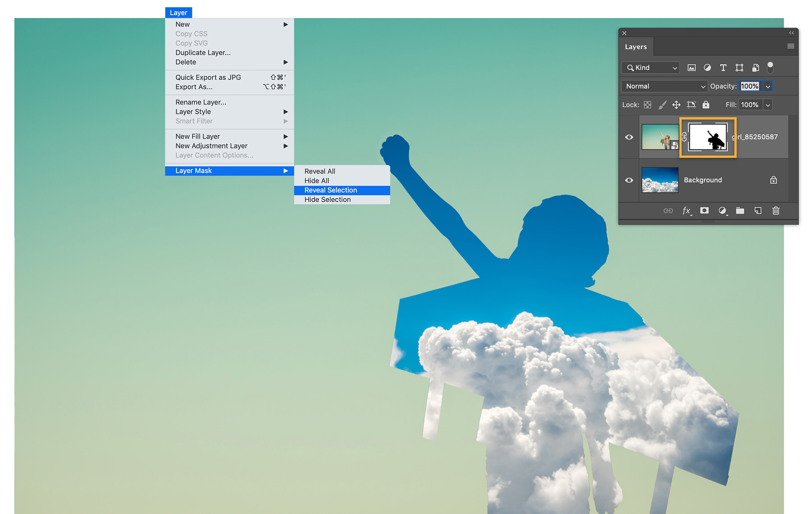812x514 pixels.
Task: Select the Add layer mask icon
Action: point(704,211)
